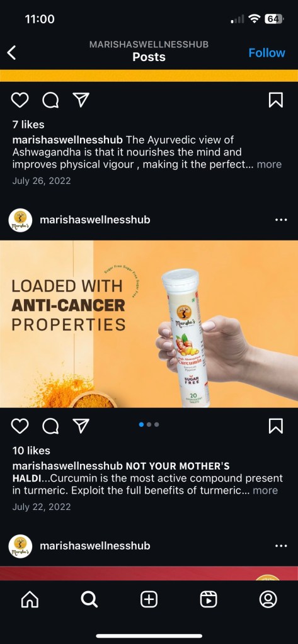Open marishaswellnesshub profile from curcumin post header
The width and height of the screenshot is (298, 644).
[95, 220]
